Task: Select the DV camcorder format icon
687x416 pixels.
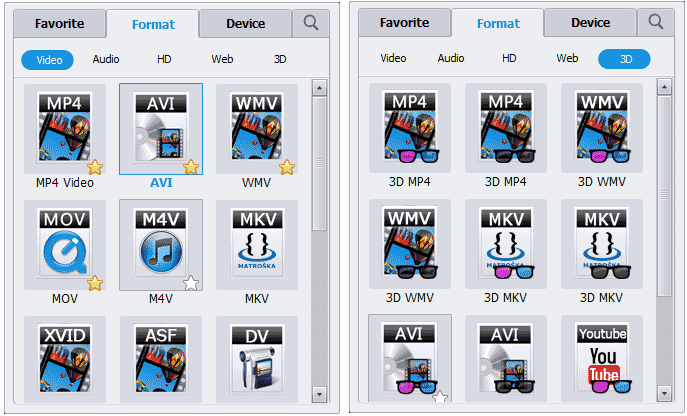Action: (x=257, y=359)
